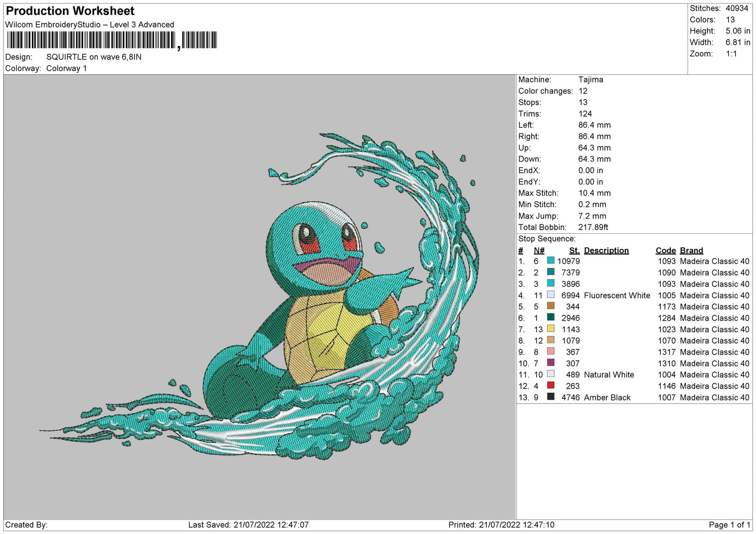Choose the red swatch with code 1146
This screenshot has width=756, height=534.
click(x=550, y=385)
